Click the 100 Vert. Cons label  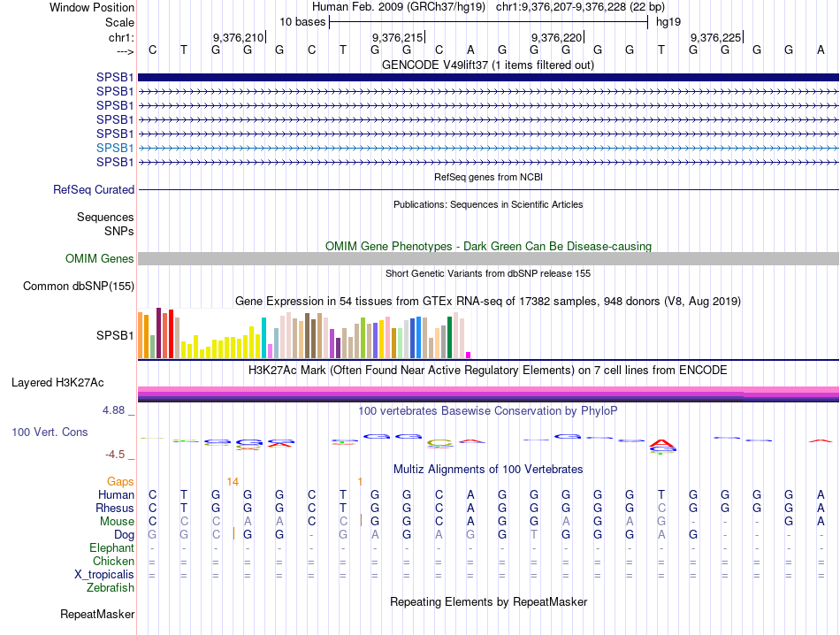pyautogui.click(x=50, y=432)
